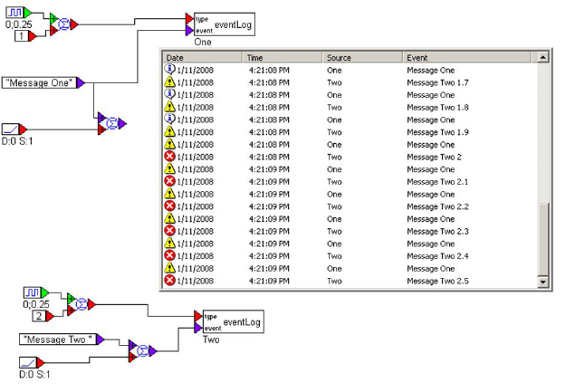Click the purple summing block connected to eventLog Two
Screen dimensions: 575x392
pos(143,351)
